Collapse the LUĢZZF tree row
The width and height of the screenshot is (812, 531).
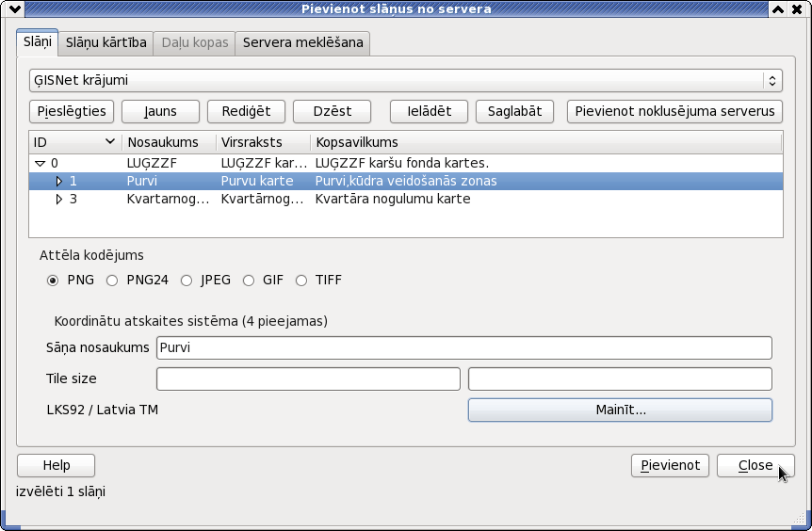point(40,164)
